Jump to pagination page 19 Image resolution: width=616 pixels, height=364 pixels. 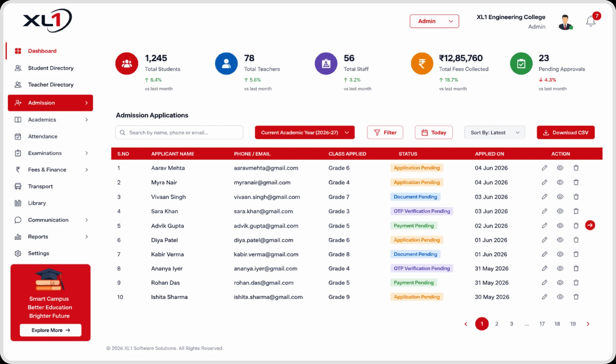click(573, 324)
